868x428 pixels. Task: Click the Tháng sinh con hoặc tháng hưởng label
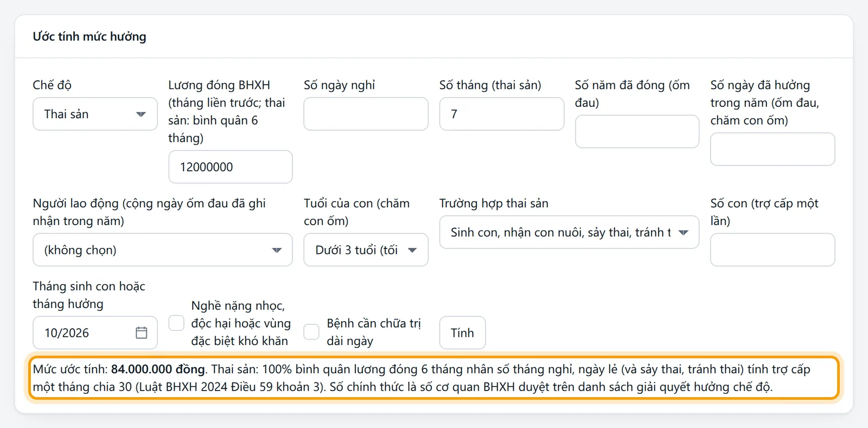[89, 295]
